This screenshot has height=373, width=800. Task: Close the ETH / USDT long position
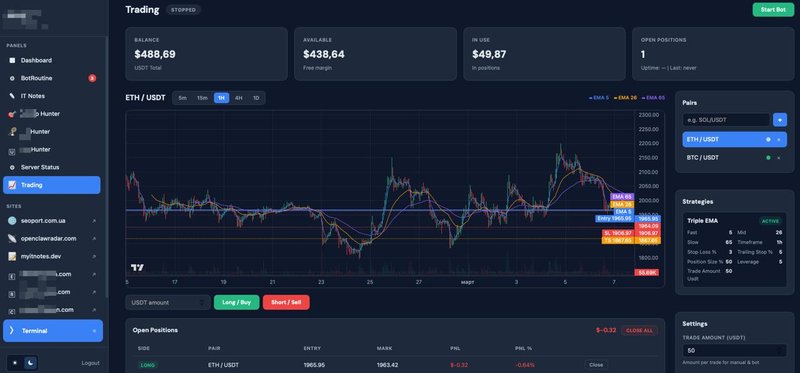click(596, 365)
